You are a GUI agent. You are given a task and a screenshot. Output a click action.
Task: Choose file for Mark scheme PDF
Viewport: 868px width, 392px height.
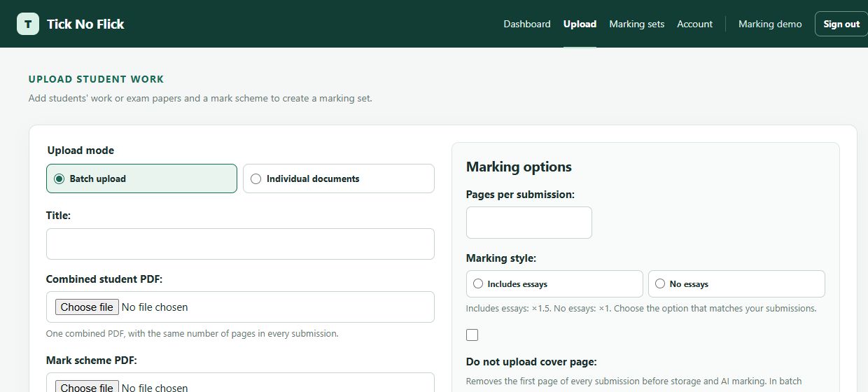[x=87, y=387]
